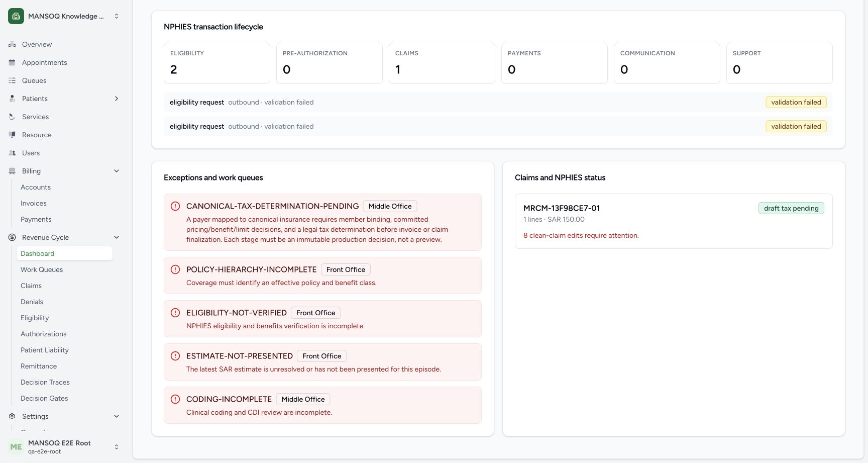Go to Claims in Revenue Cycle
This screenshot has height=463, width=868.
pos(64,286)
